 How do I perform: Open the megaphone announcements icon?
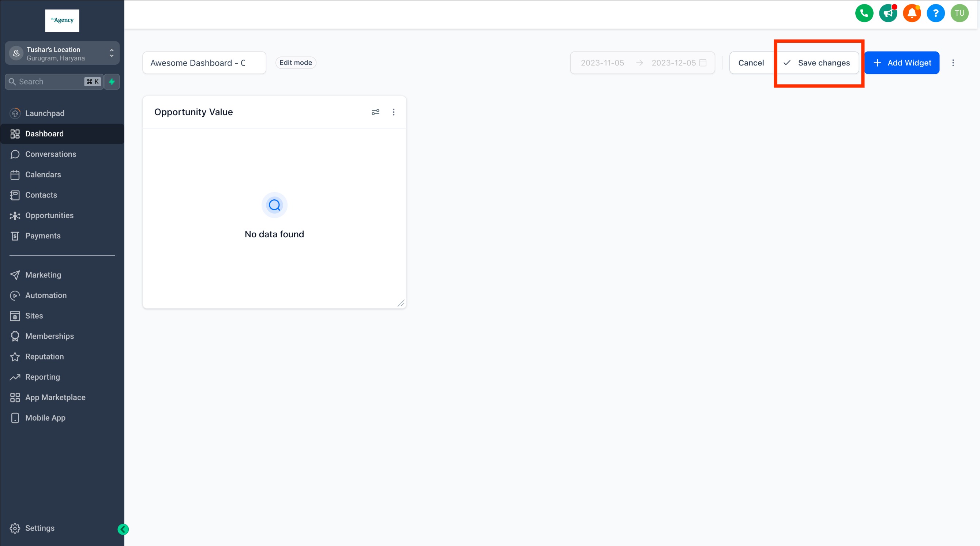tap(888, 14)
